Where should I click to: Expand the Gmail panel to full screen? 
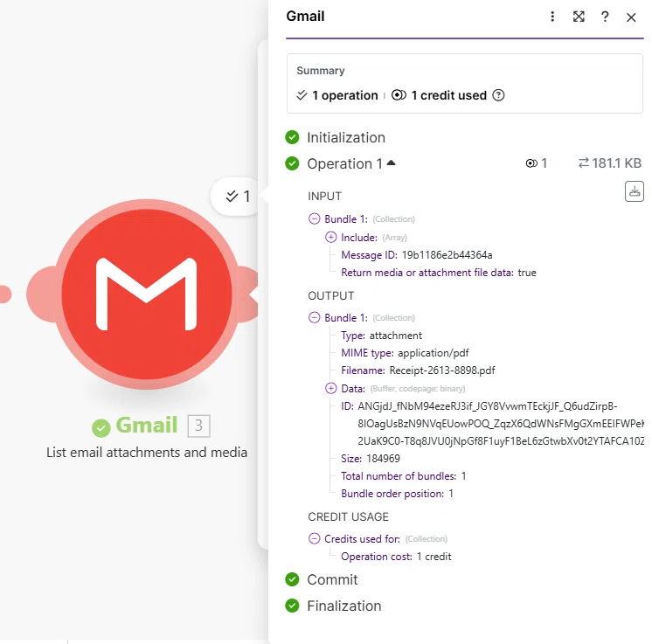click(579, 17)
